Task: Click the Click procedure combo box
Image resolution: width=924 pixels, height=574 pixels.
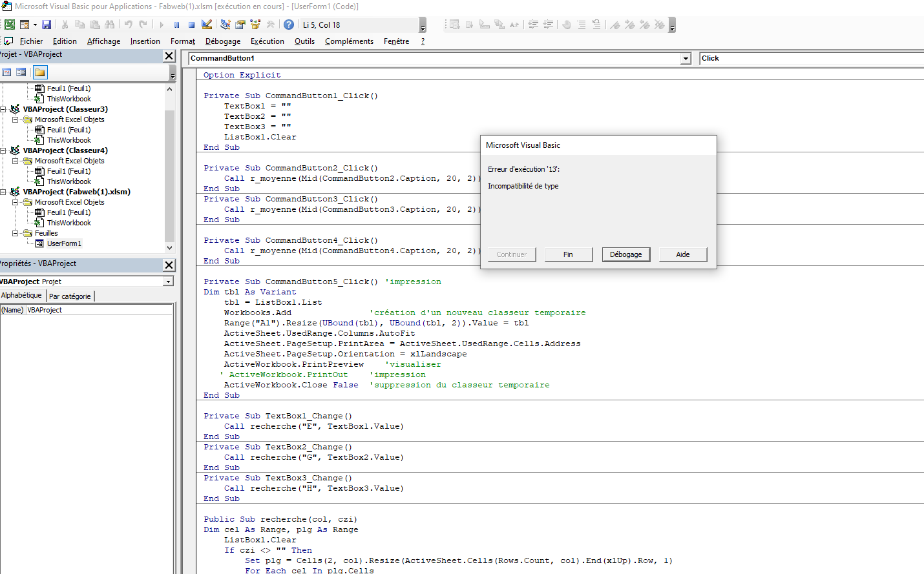Action: click(x=812, y=59)
